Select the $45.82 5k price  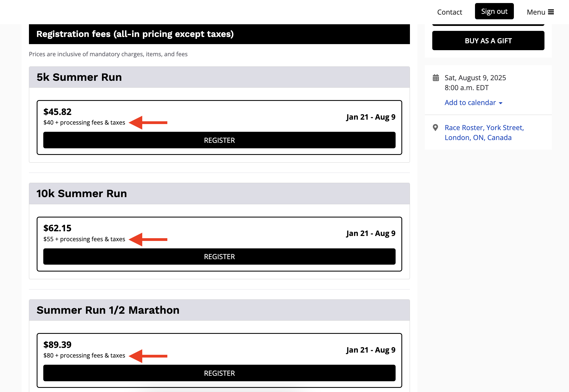click(x=57, y=112)
